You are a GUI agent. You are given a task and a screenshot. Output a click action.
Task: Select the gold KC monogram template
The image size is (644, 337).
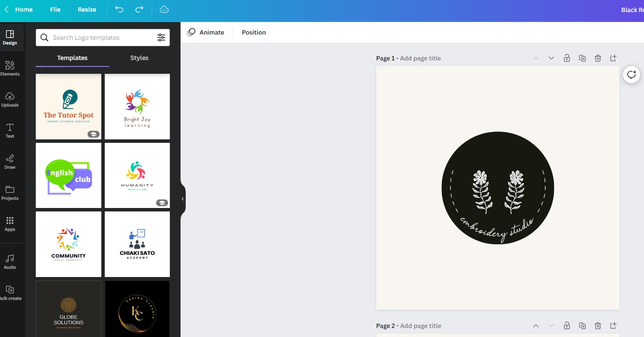coord(137,309)
